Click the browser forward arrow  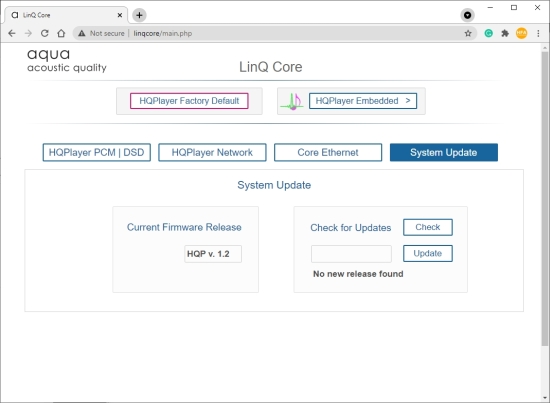(28, 33)
